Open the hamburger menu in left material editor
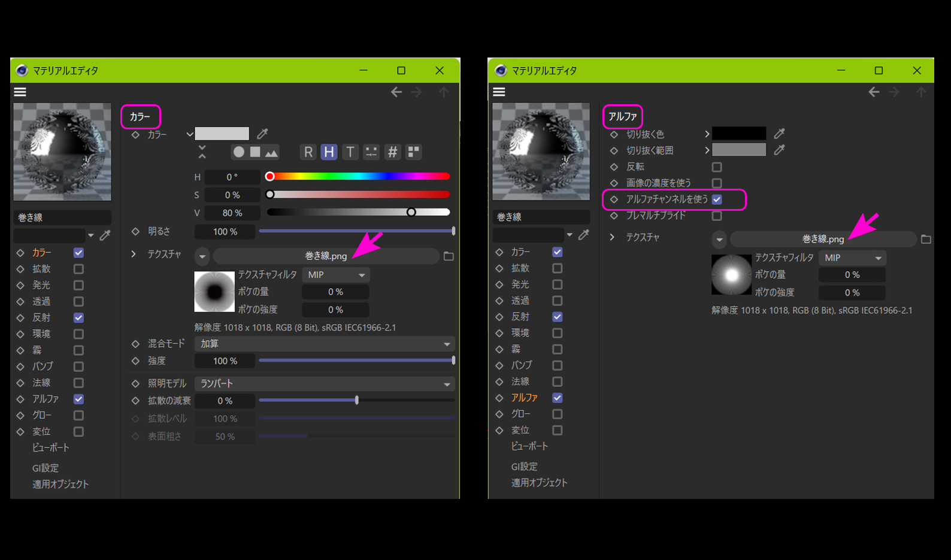 click(20, 92)
